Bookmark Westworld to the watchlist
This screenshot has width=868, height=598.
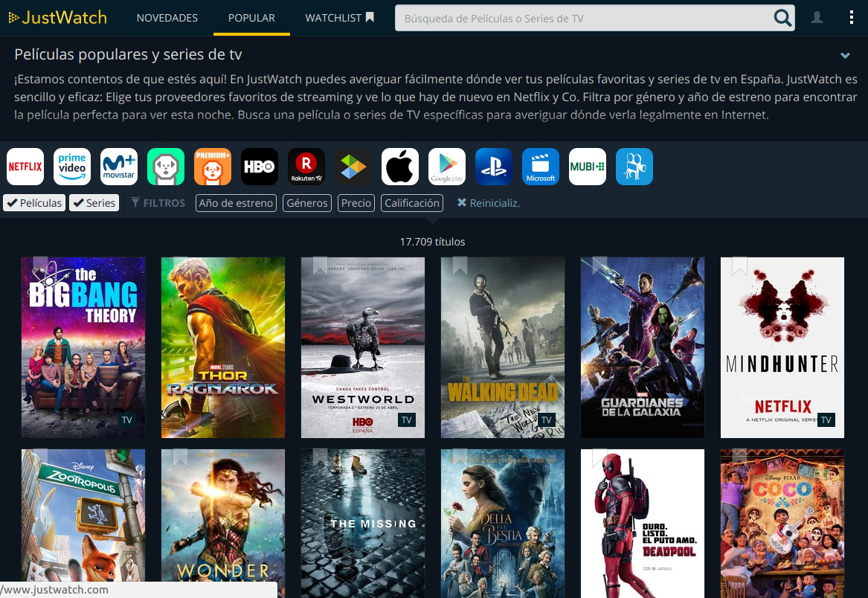click(x=320, y=266)
